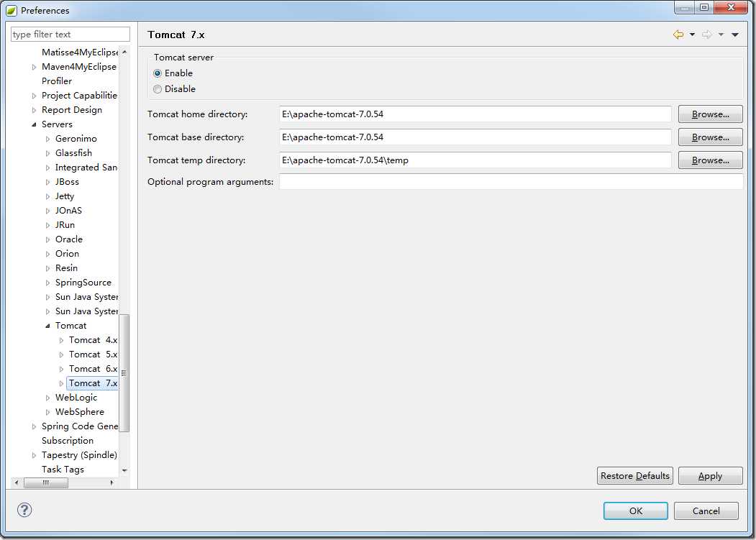Viewport: 756px width, 540px height.
Task: Click Restore Defaults button
Action: [x=634, y=476]
